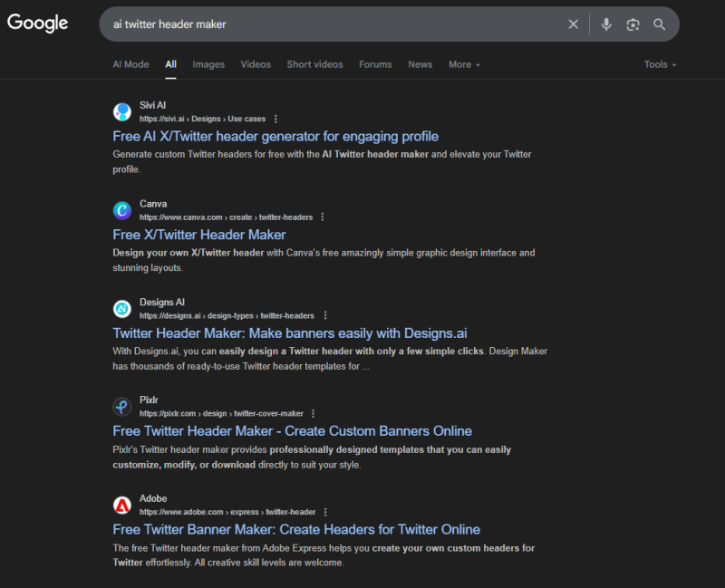Open 'Free AI X/Twitter header generator' link
This screenshot has width=725, height=588.
275,137
